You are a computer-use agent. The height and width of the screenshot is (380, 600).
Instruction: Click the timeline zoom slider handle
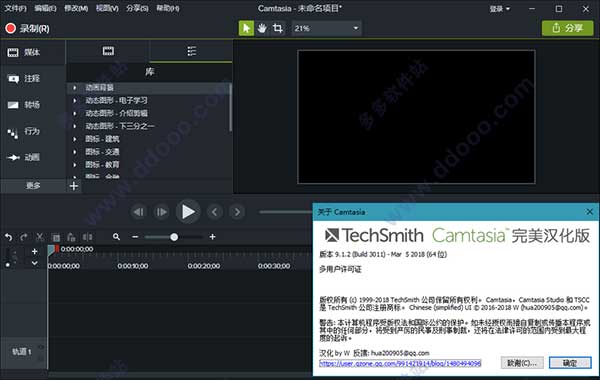(174, 237)
